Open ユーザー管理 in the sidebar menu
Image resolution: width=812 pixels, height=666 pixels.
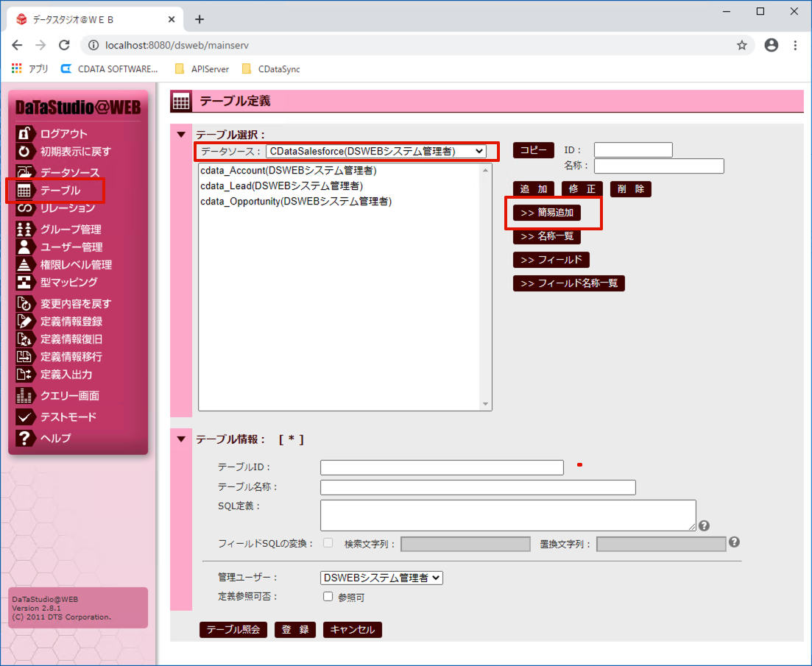point(71,247)
